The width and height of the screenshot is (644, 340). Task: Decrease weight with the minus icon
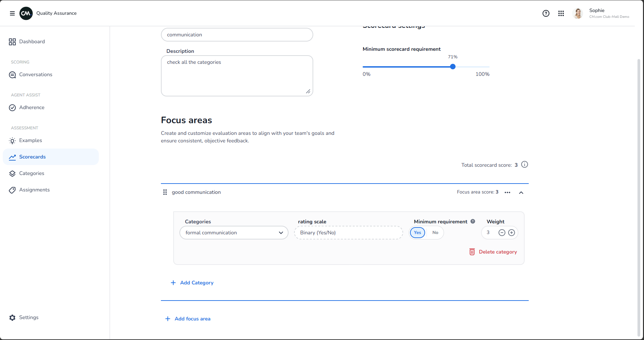click(x=502, y=233)
